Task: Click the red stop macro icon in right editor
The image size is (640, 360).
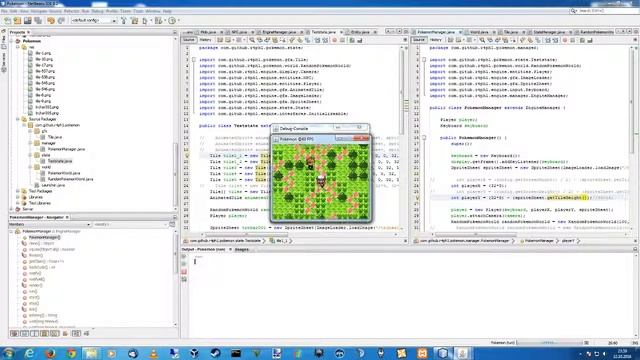Action: pos(565,40)
